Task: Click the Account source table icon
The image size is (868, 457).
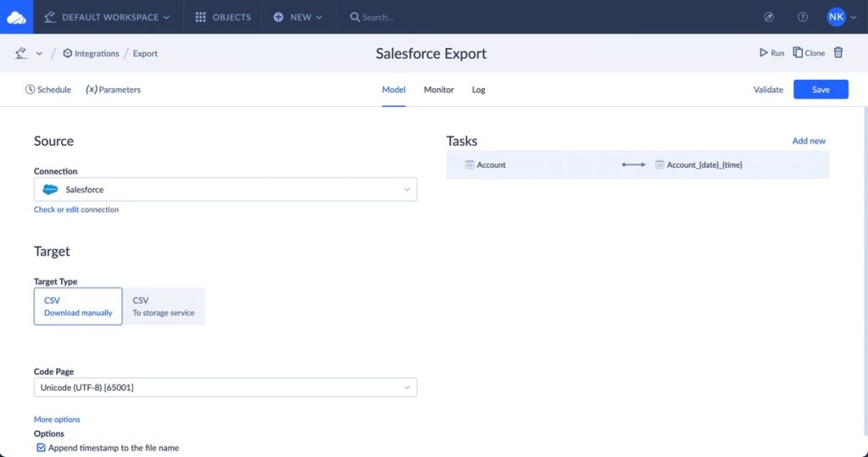Action: (x=470, y=164)
